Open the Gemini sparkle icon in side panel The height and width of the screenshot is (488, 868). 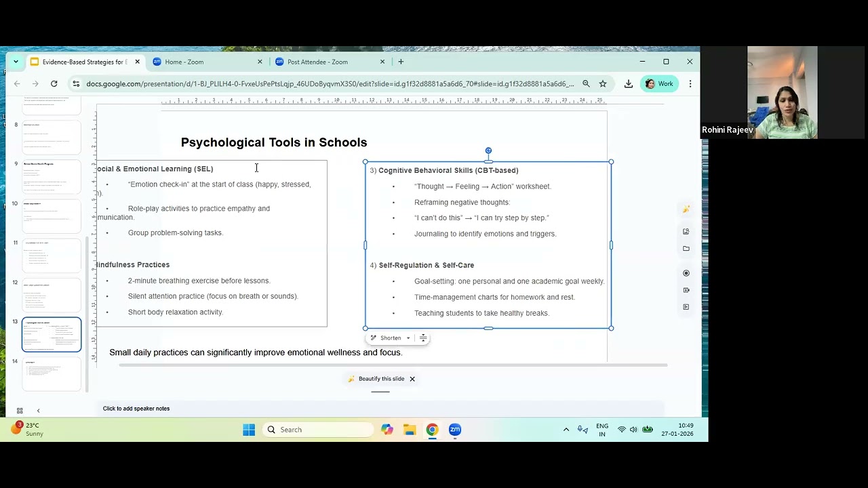pyautogui.click(x=686, y=209)
